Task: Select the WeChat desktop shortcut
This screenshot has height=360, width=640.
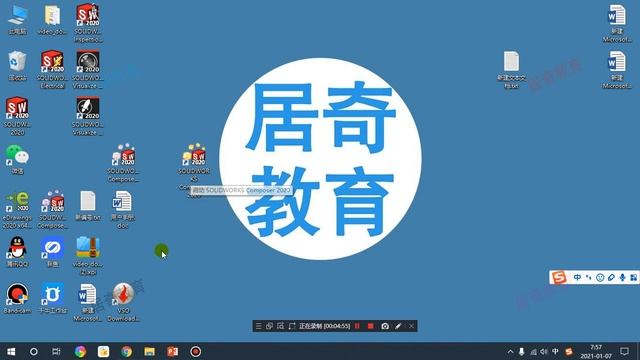Action: pyautogui.click(x=18, y=159)
